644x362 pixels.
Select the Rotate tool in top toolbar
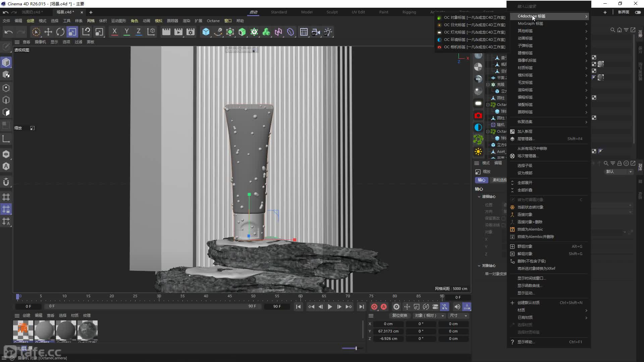(60, 32)
